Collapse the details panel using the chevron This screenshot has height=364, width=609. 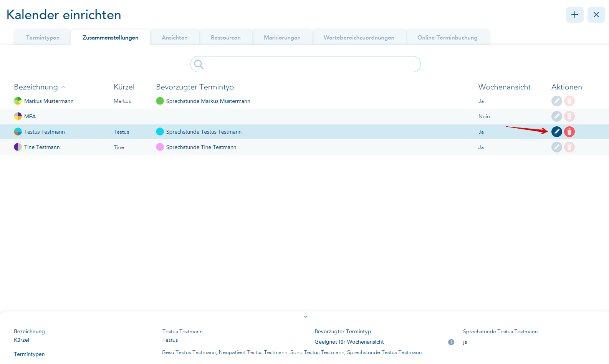click(x=306, y=317)
